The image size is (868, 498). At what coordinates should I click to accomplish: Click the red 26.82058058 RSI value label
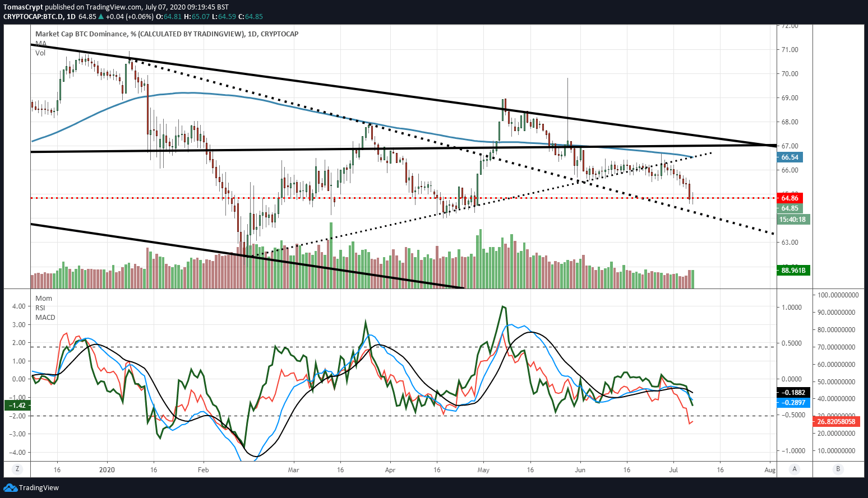[x=836, y=421]
